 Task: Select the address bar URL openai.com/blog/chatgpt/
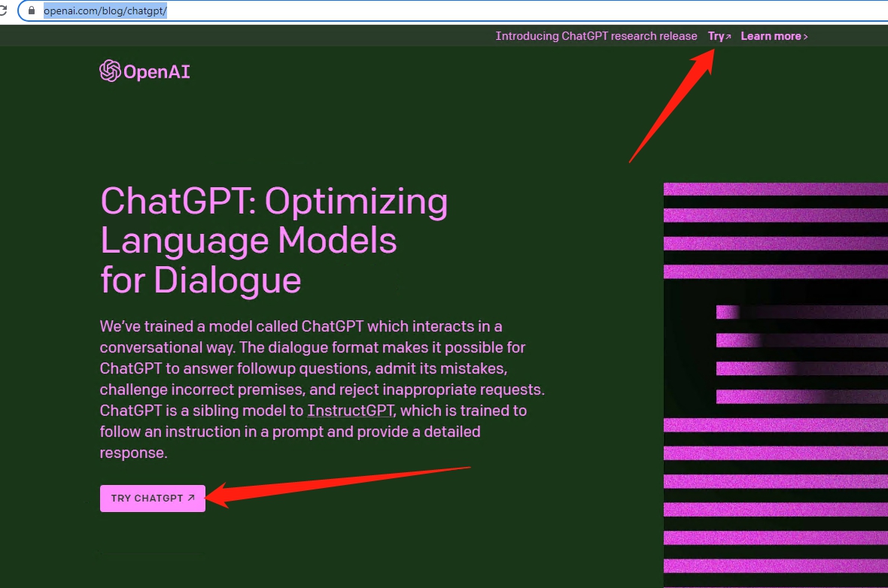coord(105,11)
